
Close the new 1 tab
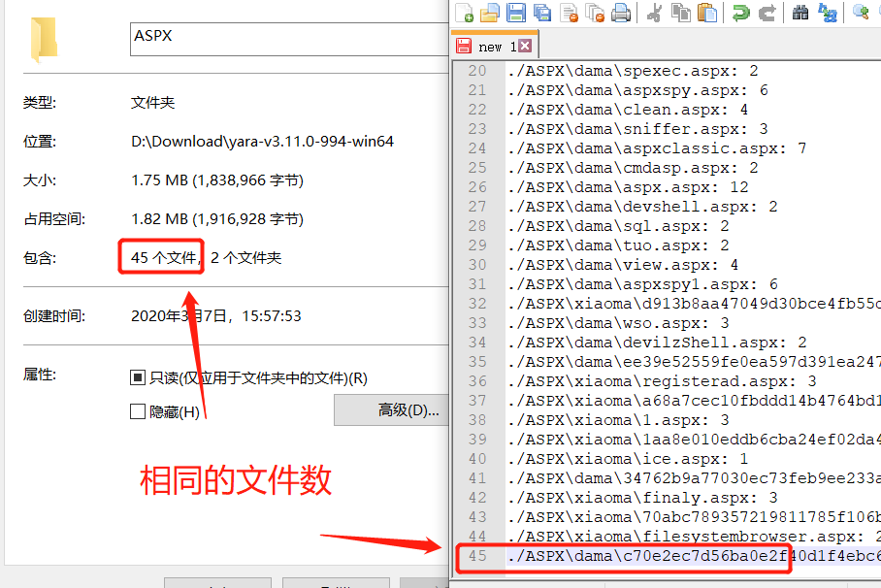[525, 46]
